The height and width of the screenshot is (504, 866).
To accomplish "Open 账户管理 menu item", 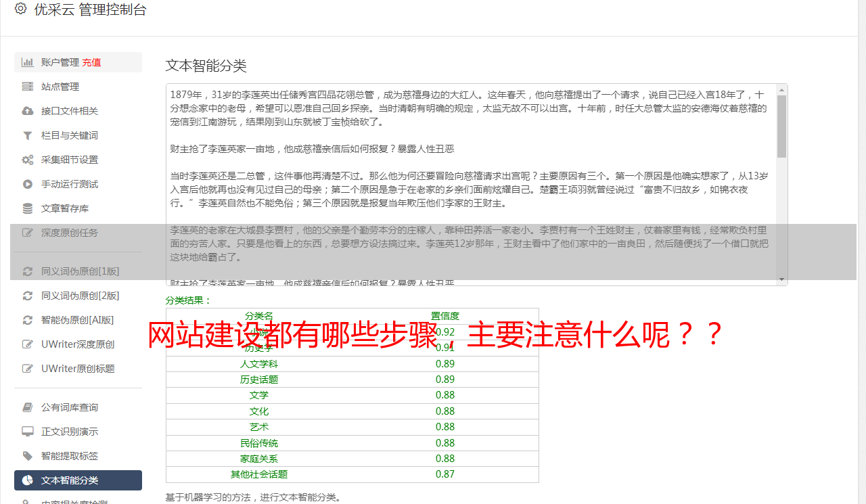I will click(78, 62).
